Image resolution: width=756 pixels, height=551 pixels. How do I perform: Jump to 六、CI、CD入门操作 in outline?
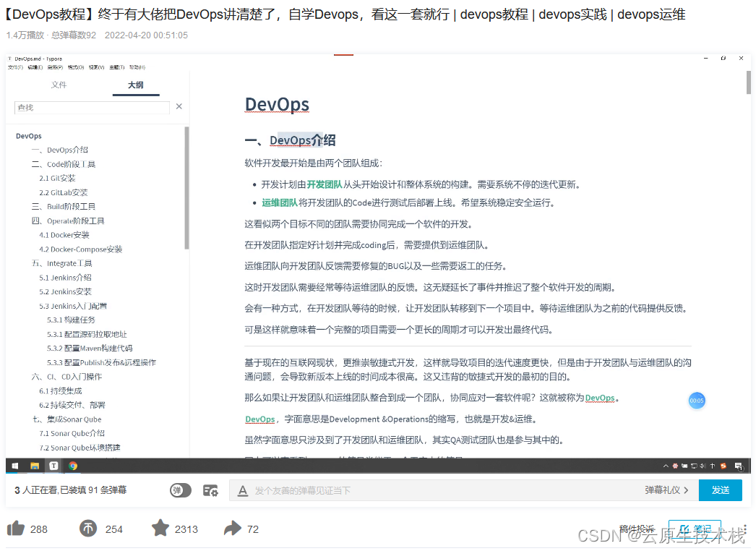click(66, 377)
